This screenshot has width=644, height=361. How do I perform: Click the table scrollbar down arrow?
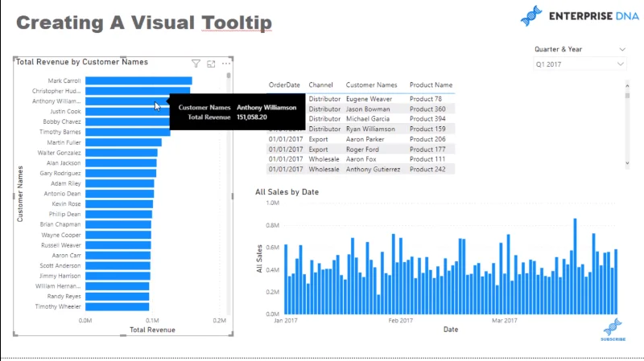(627, 163)
